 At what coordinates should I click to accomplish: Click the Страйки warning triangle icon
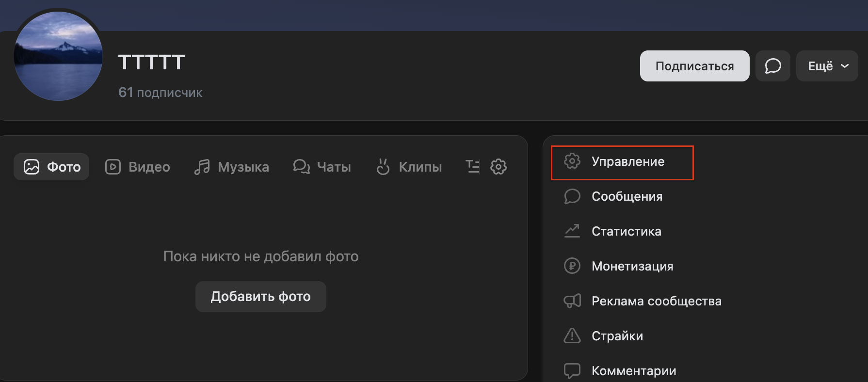(x=572, y=336)
